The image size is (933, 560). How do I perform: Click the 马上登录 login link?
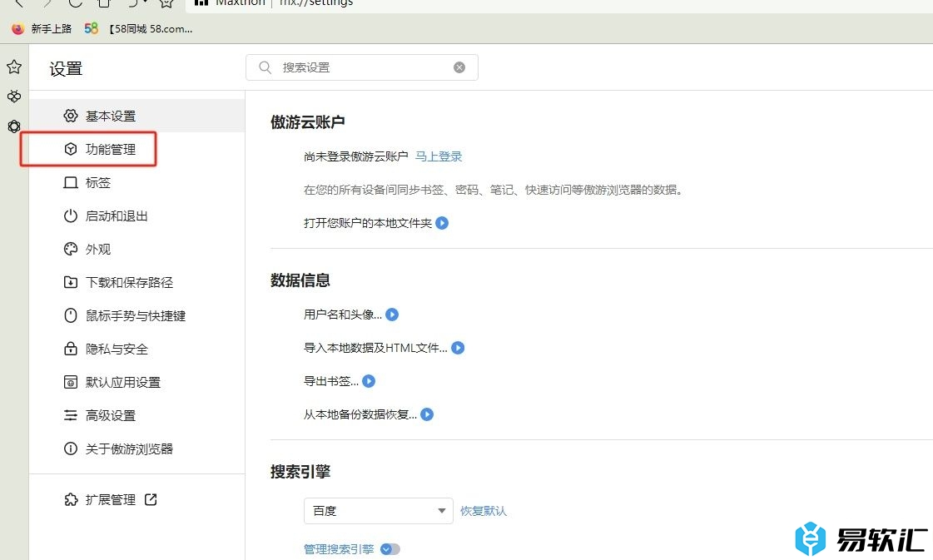pos(439,156)
